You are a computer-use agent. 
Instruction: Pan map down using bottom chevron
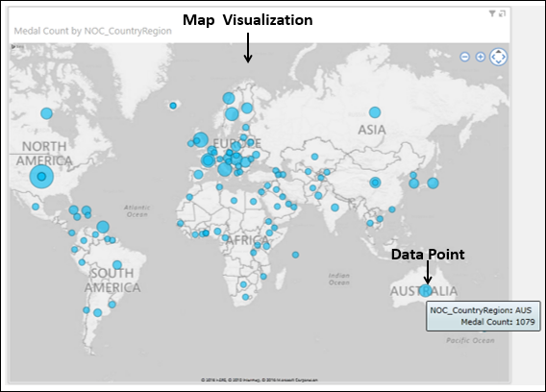499,62
